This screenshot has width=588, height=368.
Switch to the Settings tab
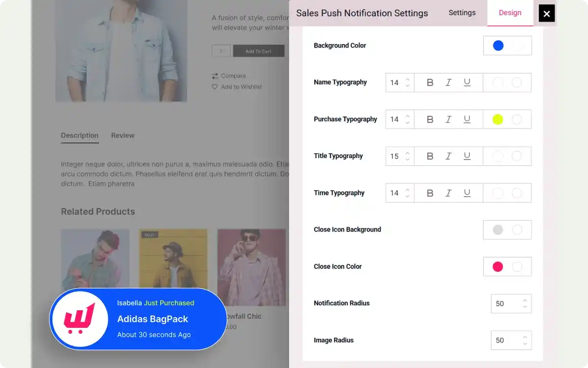tap(462, 13)
